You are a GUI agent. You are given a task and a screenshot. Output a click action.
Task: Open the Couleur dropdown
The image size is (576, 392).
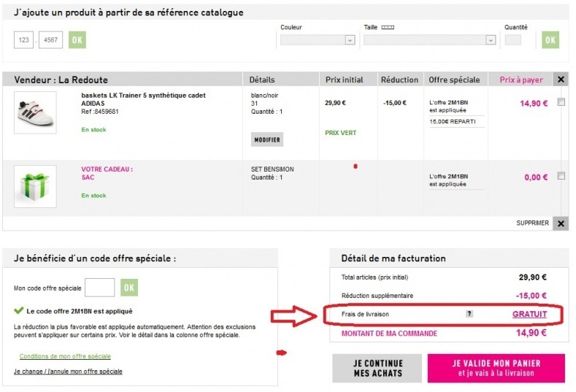point(318,40)
